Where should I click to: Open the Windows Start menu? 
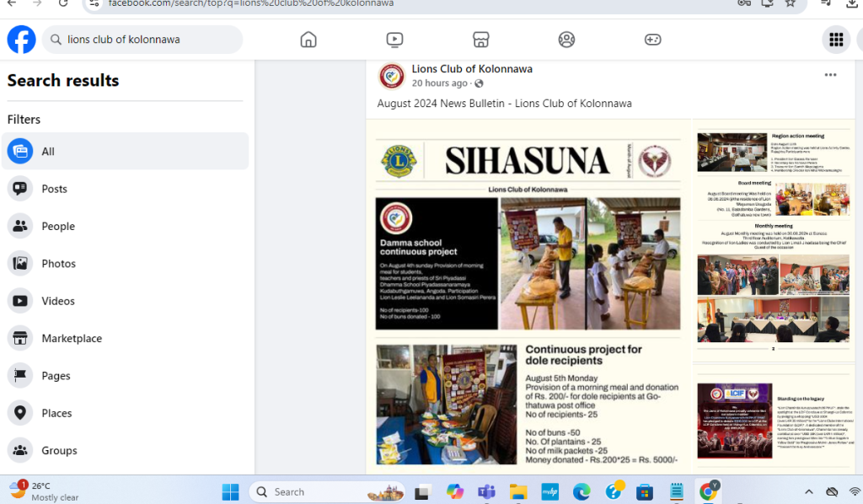click(x=230, y=492)
